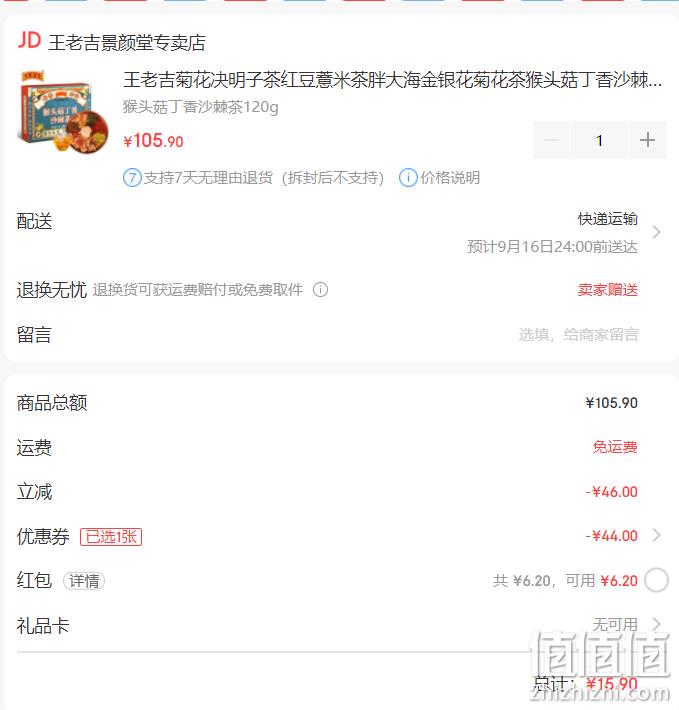Increase quantity with the plus button
The height and width of the screenshot is (710, 679).
(x=647, y=140)
